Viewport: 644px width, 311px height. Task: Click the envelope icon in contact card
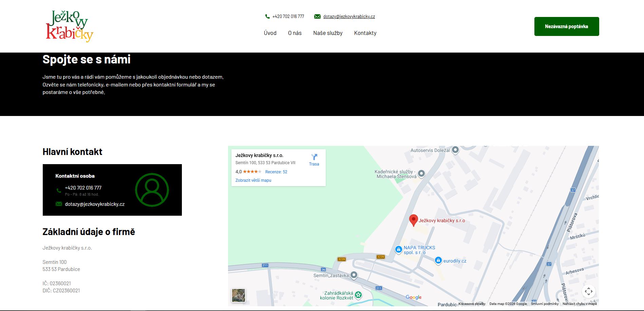59,204
